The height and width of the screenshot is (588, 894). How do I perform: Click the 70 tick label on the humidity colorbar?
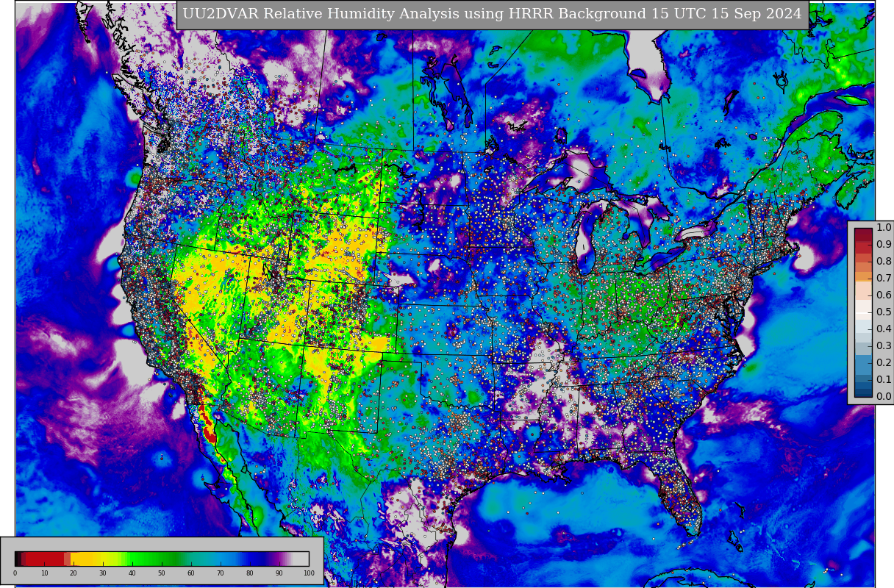tap(221, 573)
